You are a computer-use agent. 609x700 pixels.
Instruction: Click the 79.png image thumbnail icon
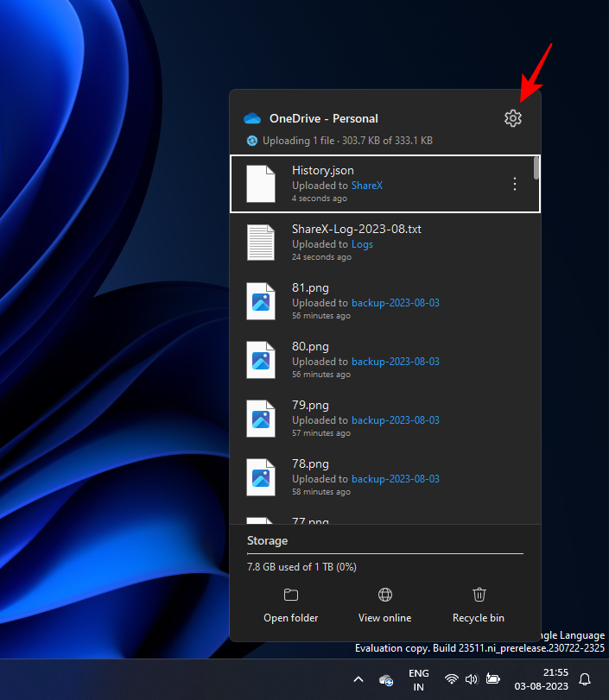click(x=261, y=419)
